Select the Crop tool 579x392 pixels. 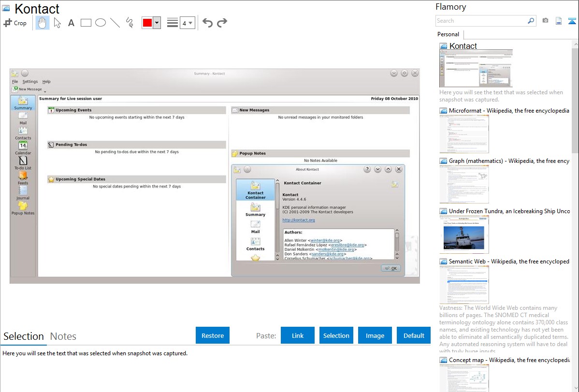click(x=15, y=23)
